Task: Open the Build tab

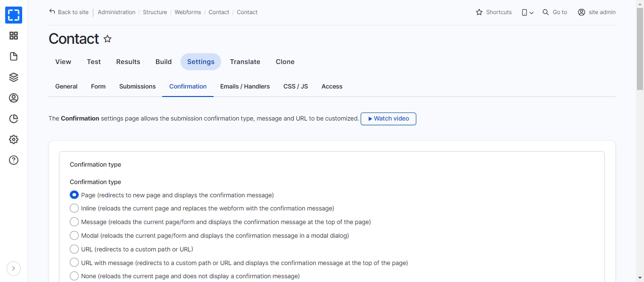Action: [x=164, y=62]
